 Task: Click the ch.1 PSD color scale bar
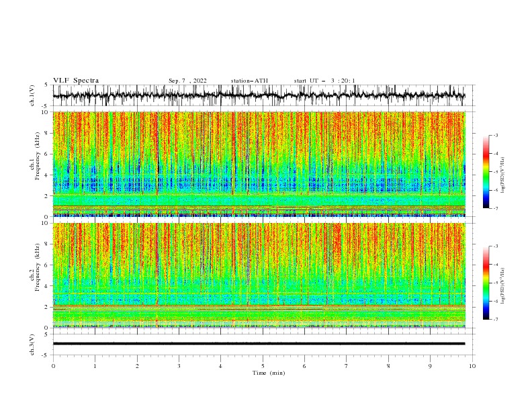coord(486,172)
